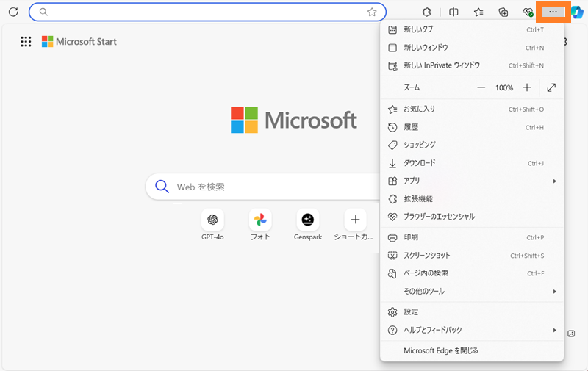Open the Favorites list toolbar icon

pyautogui.click(x=478, y=12)
